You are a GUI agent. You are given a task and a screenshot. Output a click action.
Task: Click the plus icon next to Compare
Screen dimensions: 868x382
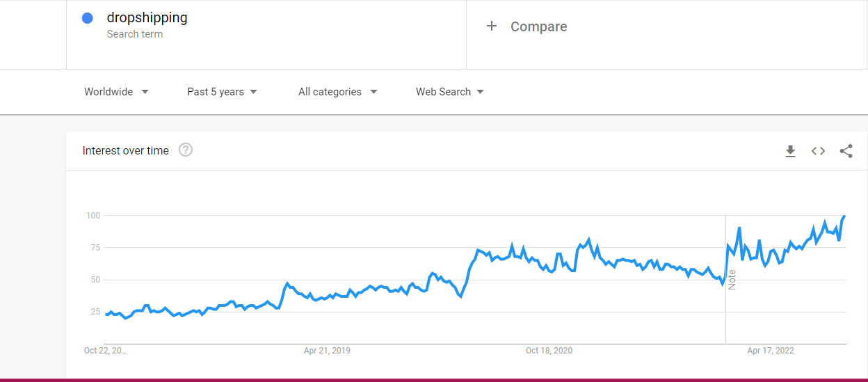492,26
